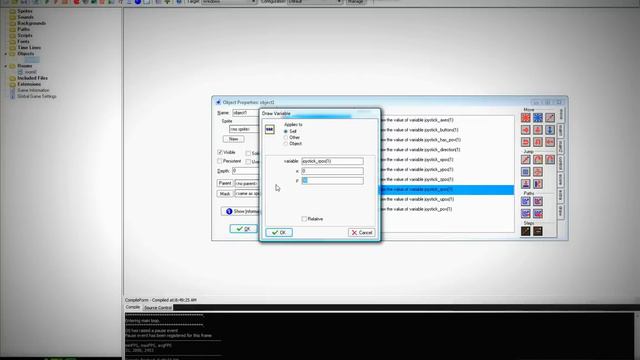Select the Align to Grid action icon
Viewport: 640px width, 360px height.
(526, 172)
